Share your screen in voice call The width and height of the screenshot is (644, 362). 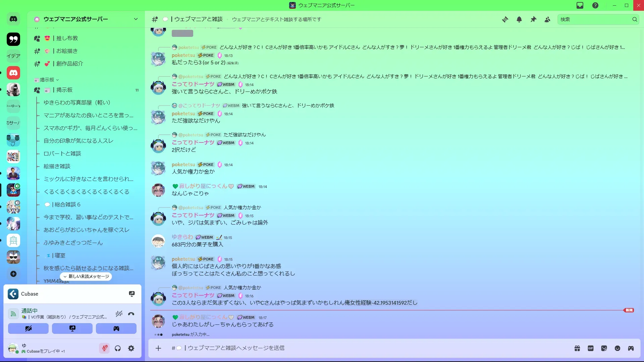pyautogui.click(x=72, y=328)
